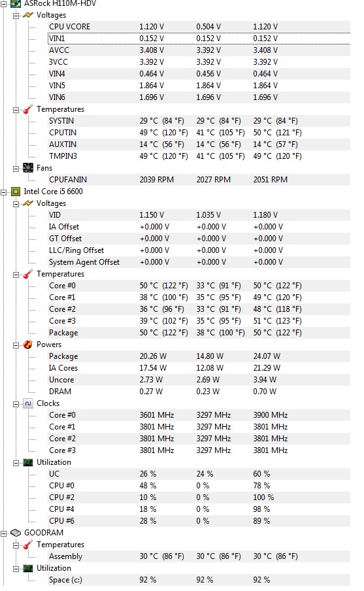The image size is (364, 591).
Task: Collapse the CPU Utilization section
Action: pos(16,463)
